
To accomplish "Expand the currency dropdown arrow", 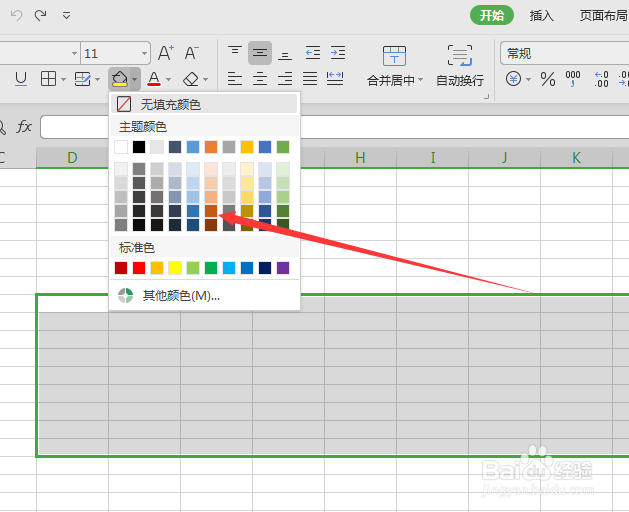I will tap(528, 79).
